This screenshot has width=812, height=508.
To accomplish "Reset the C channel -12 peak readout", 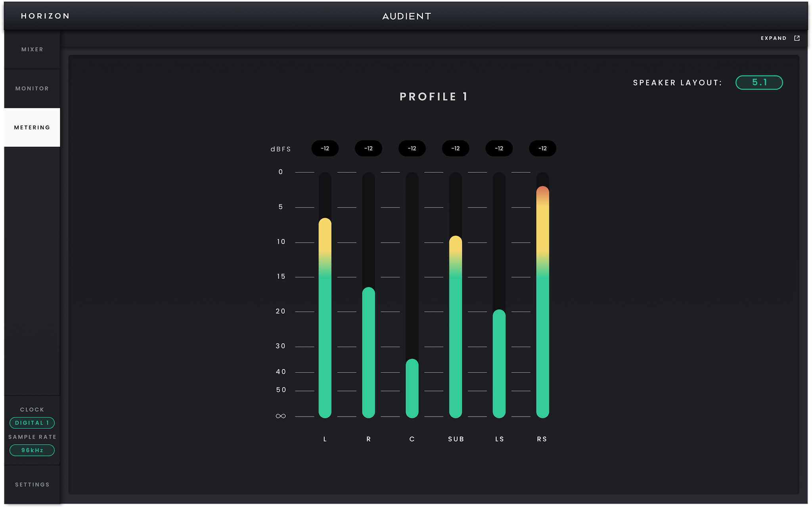I will coord(412,148).
